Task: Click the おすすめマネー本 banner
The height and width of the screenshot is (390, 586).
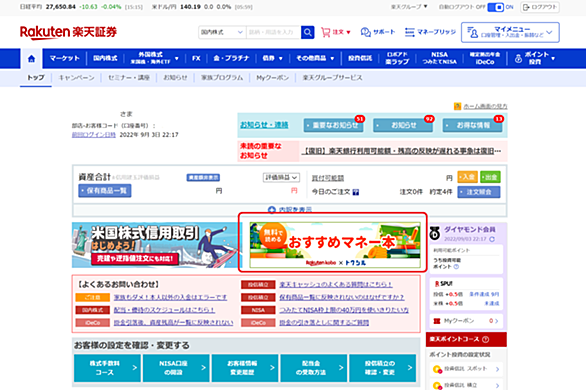Action: tap(335, 245)
